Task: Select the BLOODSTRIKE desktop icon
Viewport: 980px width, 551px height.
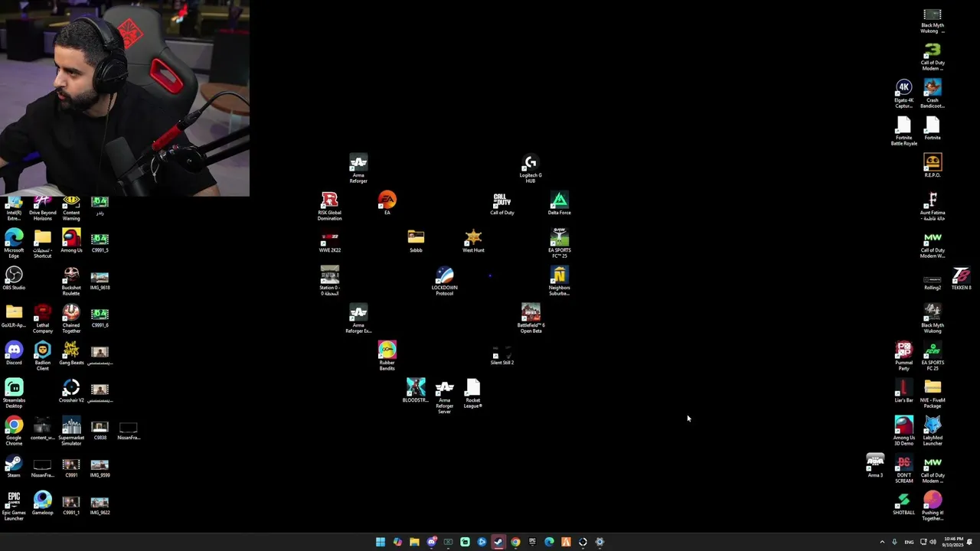Action: [416, 390]
